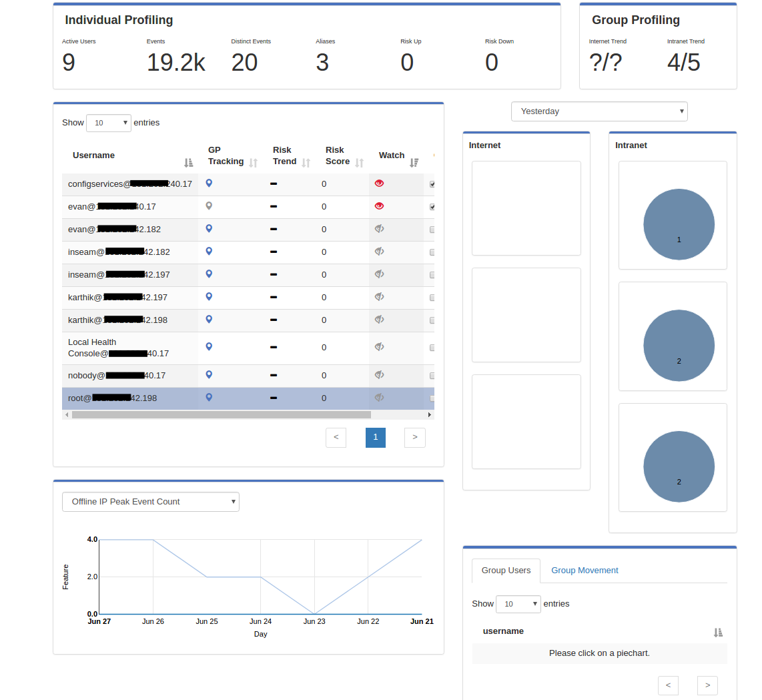This screenshot has height=700, width=762.
Task: Uncheck the checkbox on configservices row
Action: click(432, 184)
